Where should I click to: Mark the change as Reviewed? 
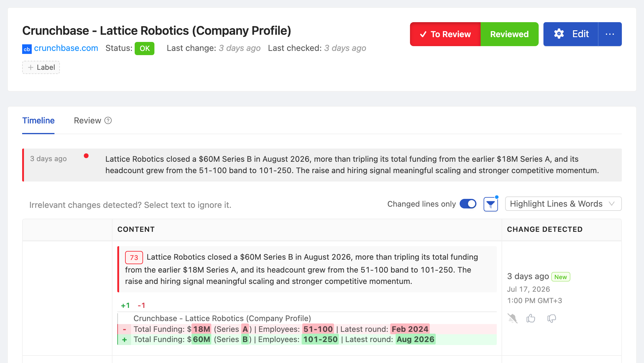(509, 34)
